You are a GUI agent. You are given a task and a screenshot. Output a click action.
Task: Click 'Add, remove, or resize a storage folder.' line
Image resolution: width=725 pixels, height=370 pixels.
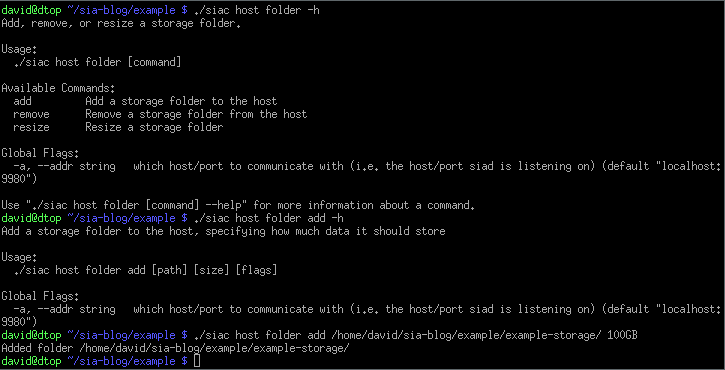pos(122,23)
